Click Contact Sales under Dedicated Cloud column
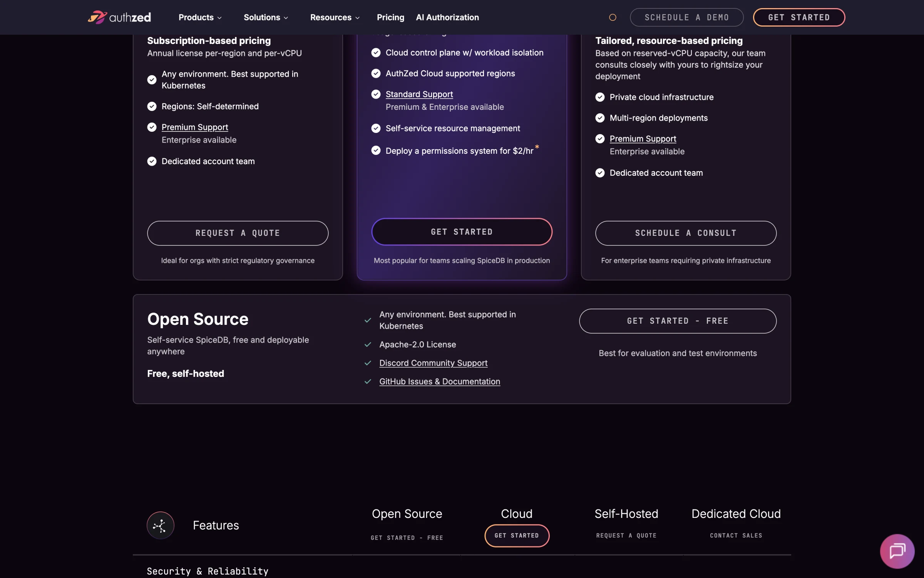Image resolution: width=924 pixels, height=578 pixels. click(736, 536)
